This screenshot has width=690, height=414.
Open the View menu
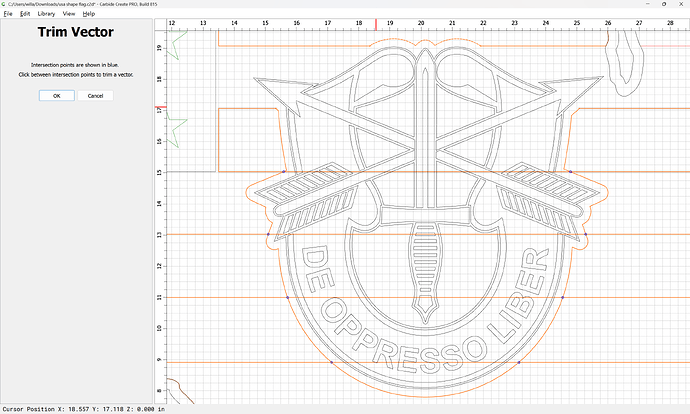(69, 14)
